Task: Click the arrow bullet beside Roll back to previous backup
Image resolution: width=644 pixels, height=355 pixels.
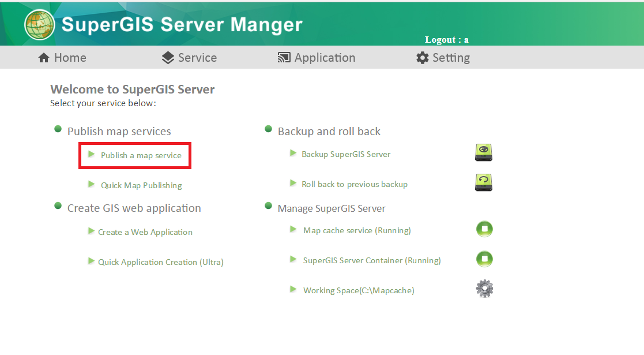Action: click(x=293, y=183)
